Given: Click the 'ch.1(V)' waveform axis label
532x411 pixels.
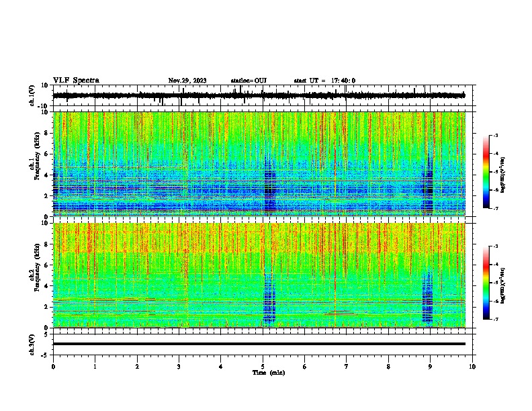Looking at the screenshot, I should (32, 95).
